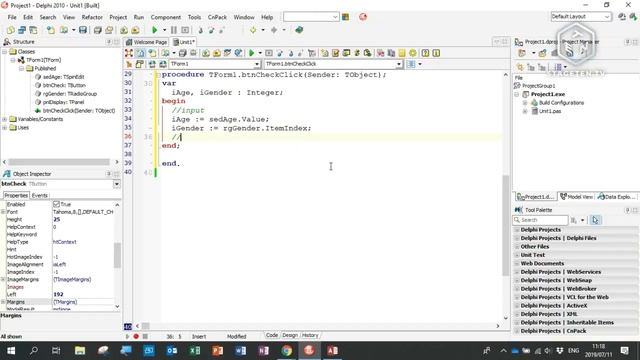This screenshot has width=640, height=360.
Task: Click the Windows Start button
Action: coord(11,351)
